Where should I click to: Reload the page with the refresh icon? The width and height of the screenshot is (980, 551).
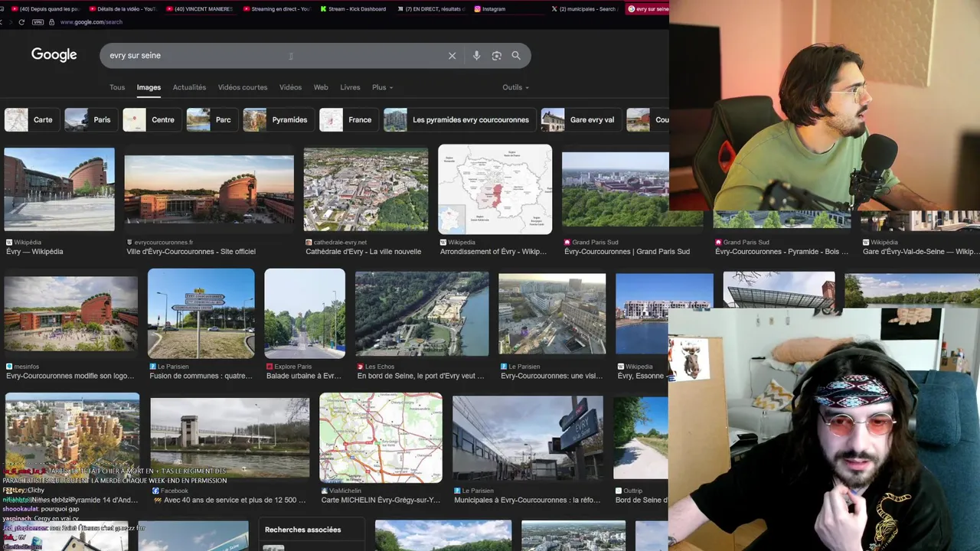click(21, 22)
